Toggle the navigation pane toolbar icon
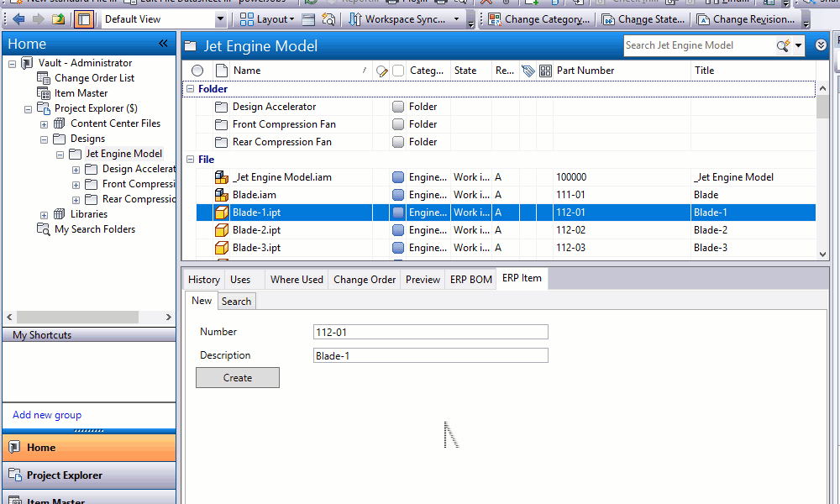Image resolution: width=840 pixels, height=504 pixels. [83, 18]
